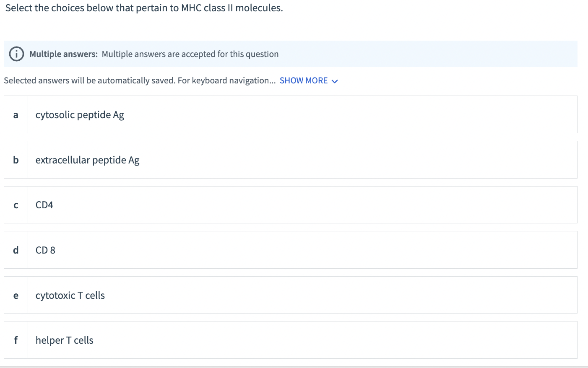Select answer choice 'cytosolic peptide Ag'

[x=168, y=114]
